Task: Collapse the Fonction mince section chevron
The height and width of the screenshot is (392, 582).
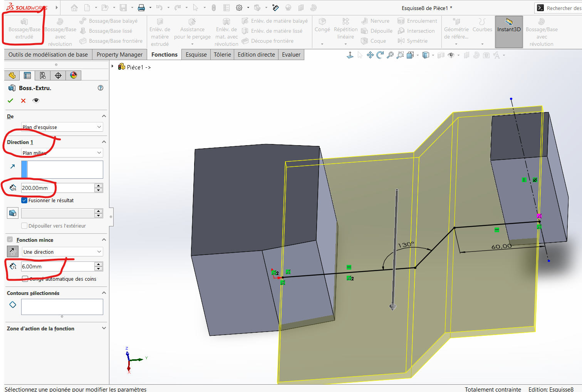Action: pyautogui.click(x=104, y=240)
